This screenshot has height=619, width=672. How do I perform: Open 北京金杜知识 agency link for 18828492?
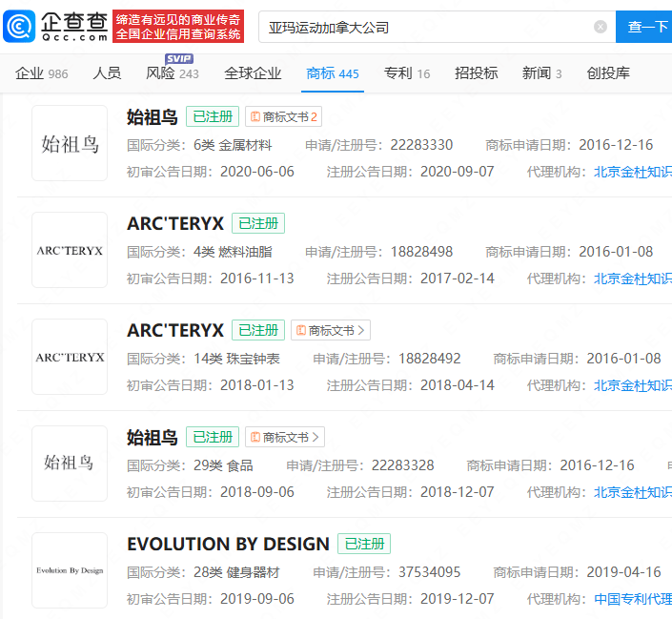click(x=633, y=385)
